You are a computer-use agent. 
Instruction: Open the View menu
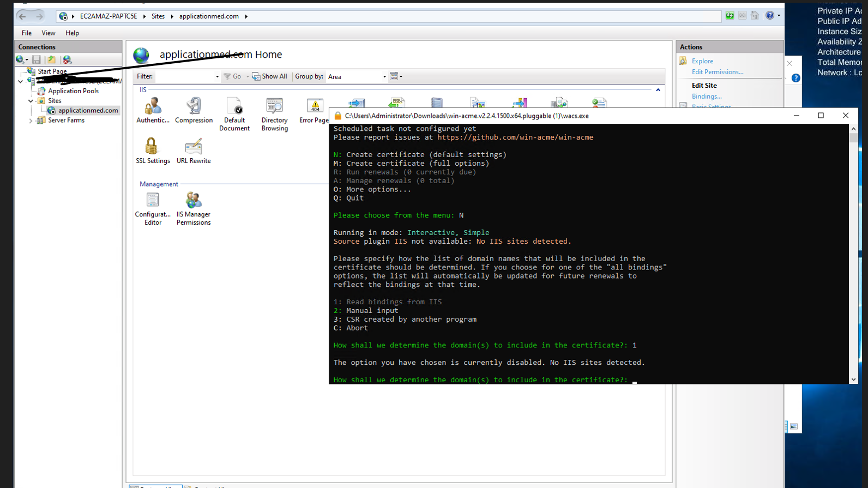[x=49, y=33]
